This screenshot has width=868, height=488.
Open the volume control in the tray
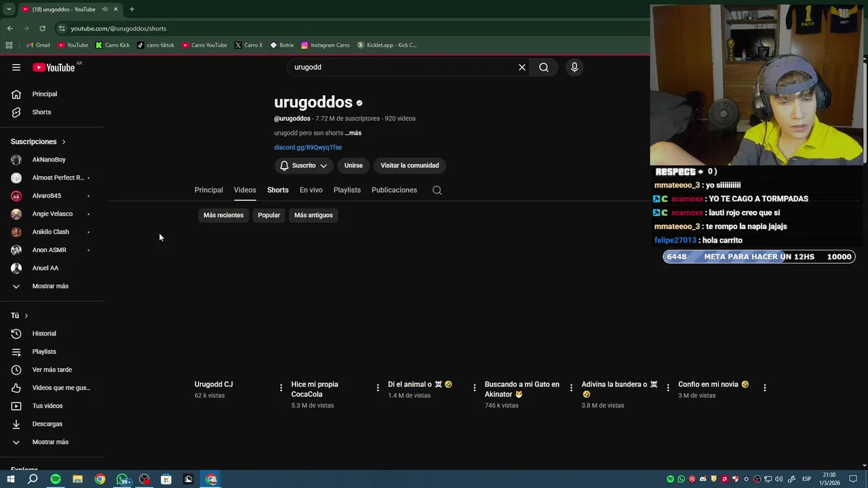pyautogui.click(x=778, y=479)
